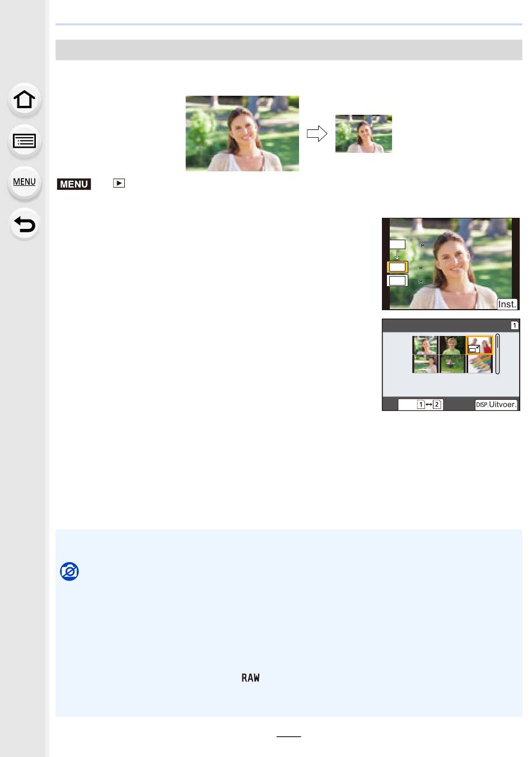Click the resize icon on the selected thumbnail
Image resolution: width=532 pixels, height=757 pixels.
pyautogui.click(x=474, y=349)
